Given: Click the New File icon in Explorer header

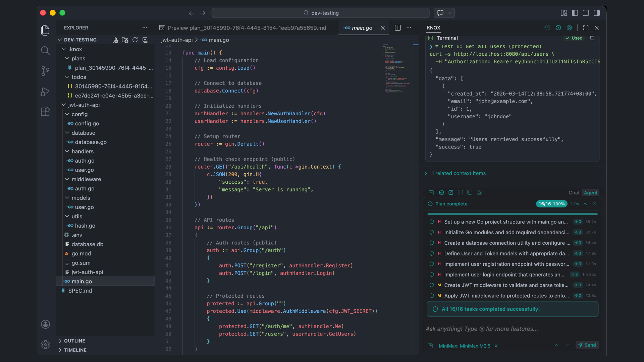Looking at the screenshot, I should tap(115, 40).
